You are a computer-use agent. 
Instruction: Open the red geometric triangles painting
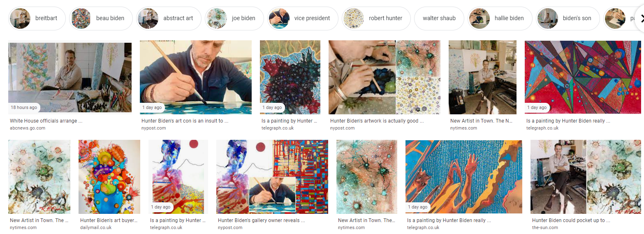coord(582,77)
